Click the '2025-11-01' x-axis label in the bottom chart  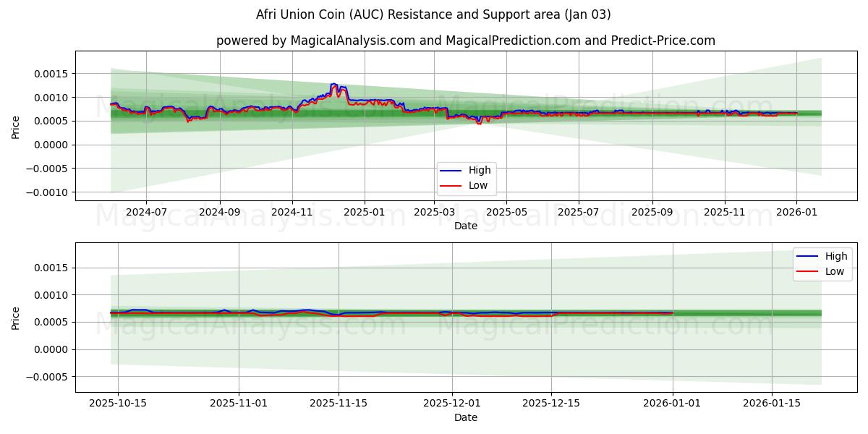point(239,404)
